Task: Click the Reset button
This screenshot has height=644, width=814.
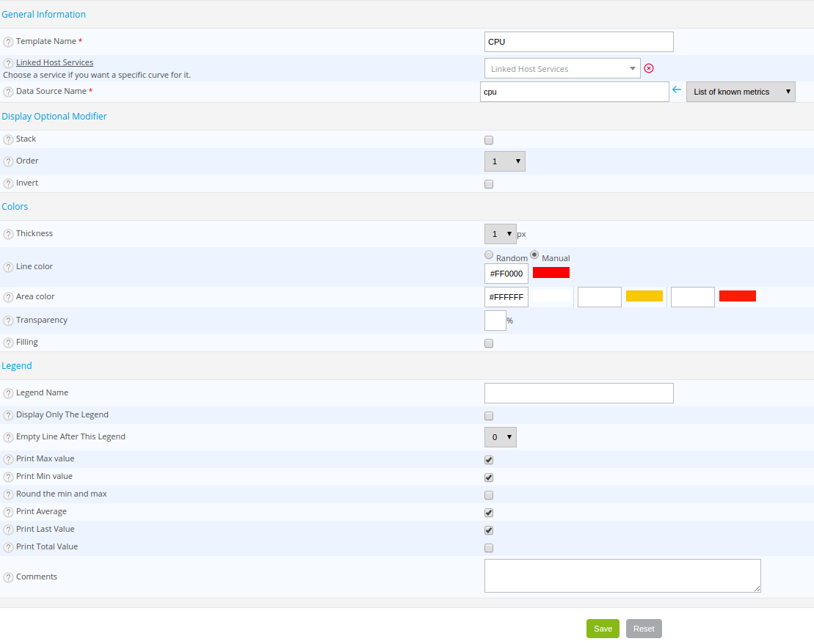Action: click(x=644, y=629)
